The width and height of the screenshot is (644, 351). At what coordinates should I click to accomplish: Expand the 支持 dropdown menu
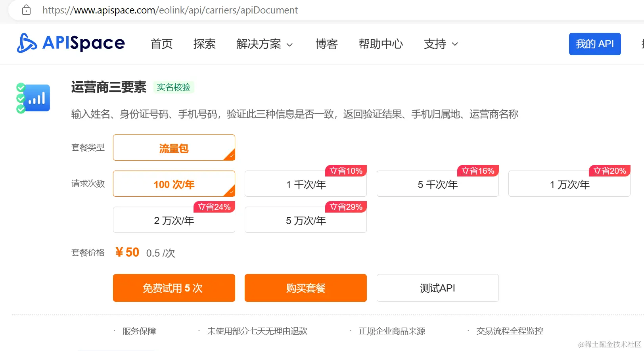441,44
